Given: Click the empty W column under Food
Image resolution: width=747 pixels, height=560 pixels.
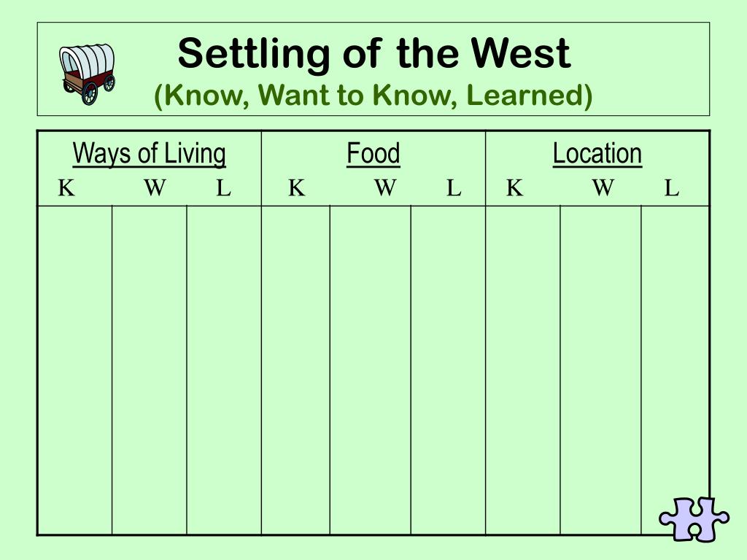Looking at the screenshot, I should click(x=370, y=370).
